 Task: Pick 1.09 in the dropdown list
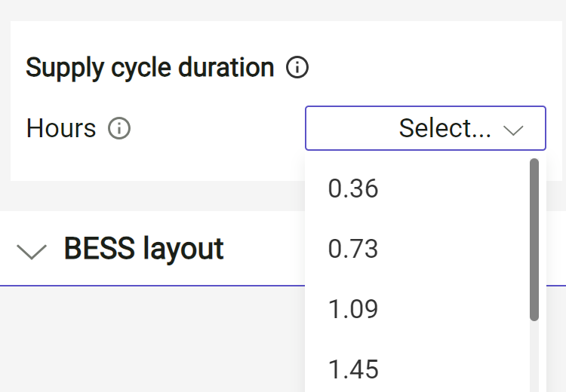pos(353,309)
